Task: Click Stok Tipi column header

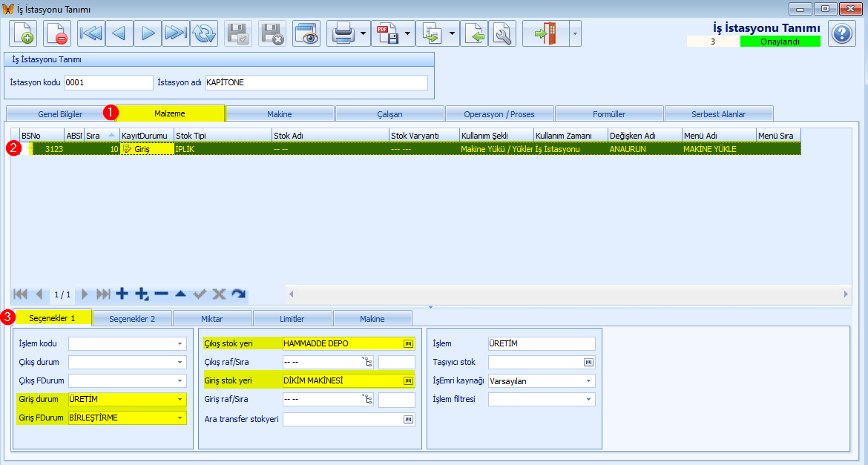Action: 223,136
